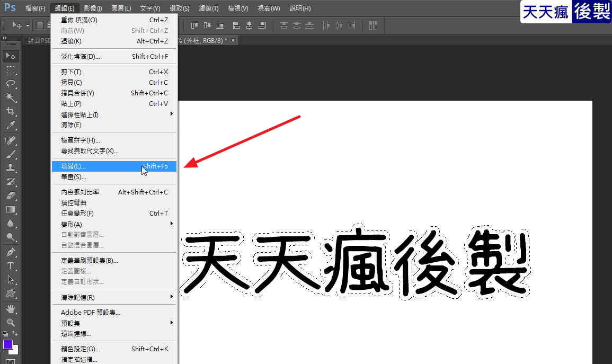
Task: Click the white background color swatch
Action: (x=15, y=351)
